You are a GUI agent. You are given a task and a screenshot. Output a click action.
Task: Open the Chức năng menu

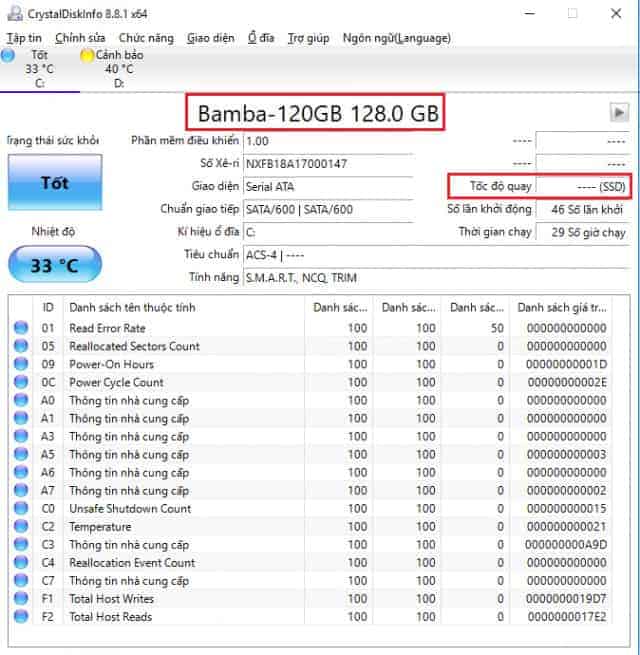pyautogui.click(x=146, y=38)
